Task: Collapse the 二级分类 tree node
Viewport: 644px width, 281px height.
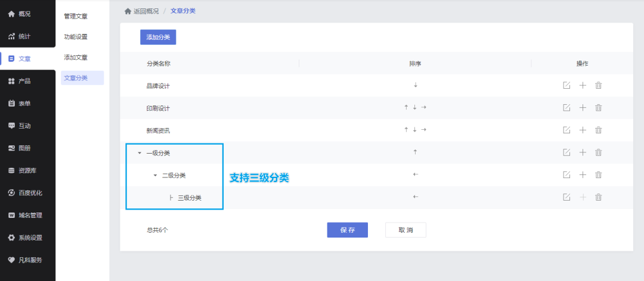Action: point(155,175)
